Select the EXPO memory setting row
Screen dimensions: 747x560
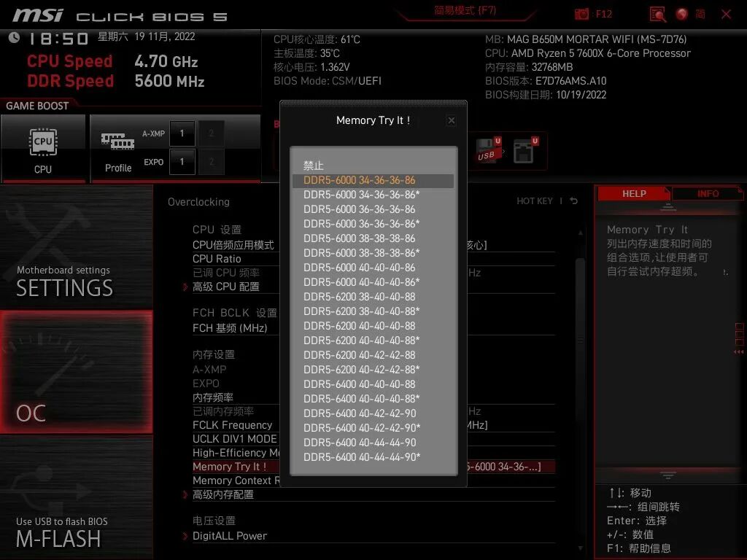point(206,384)
